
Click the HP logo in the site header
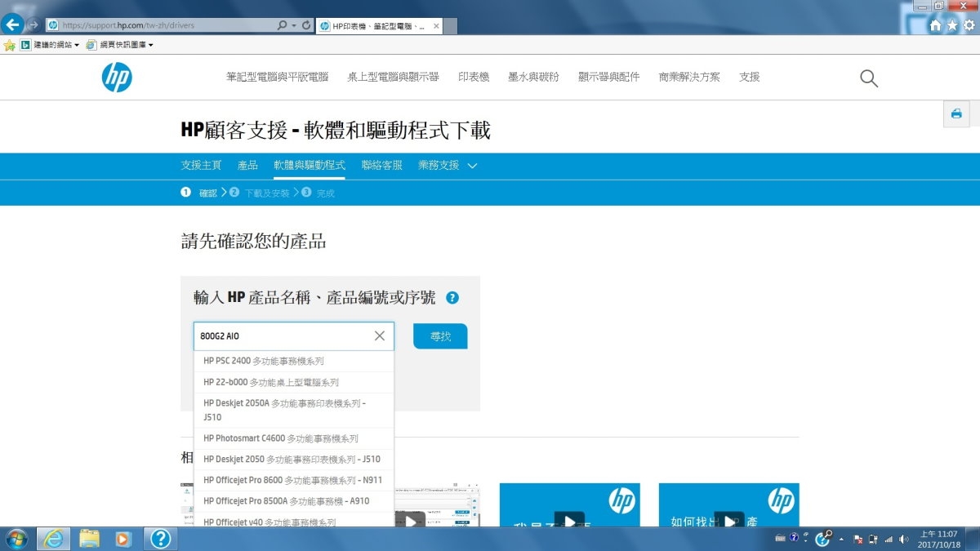(117, 77)
